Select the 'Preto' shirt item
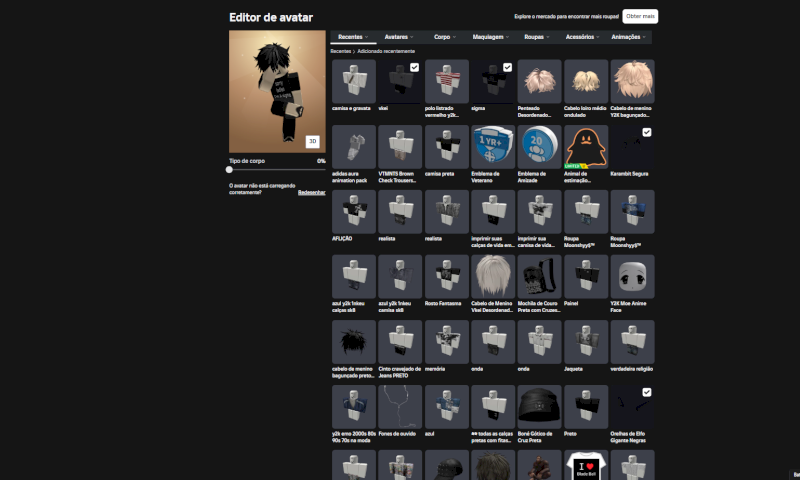800x480 pixels. point(586,407)
